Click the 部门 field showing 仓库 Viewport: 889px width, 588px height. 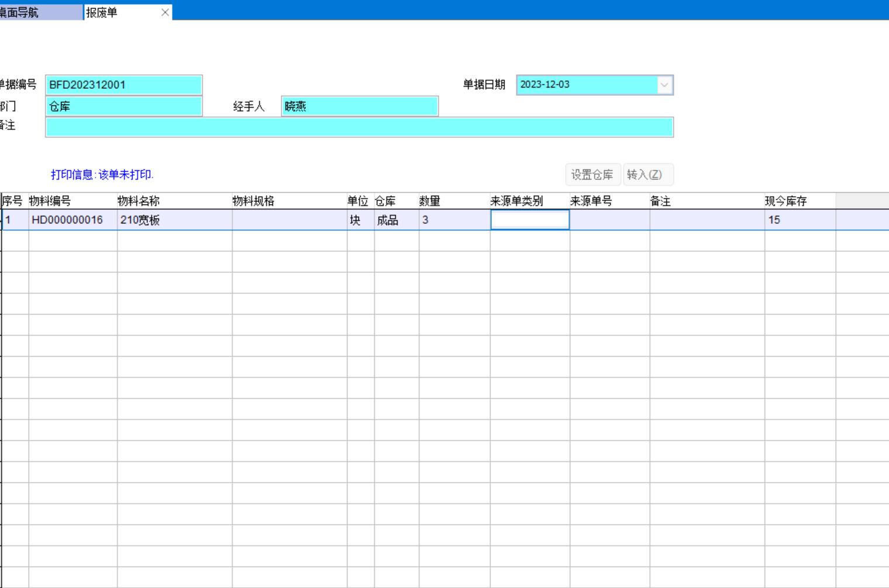tap(123, 106)
